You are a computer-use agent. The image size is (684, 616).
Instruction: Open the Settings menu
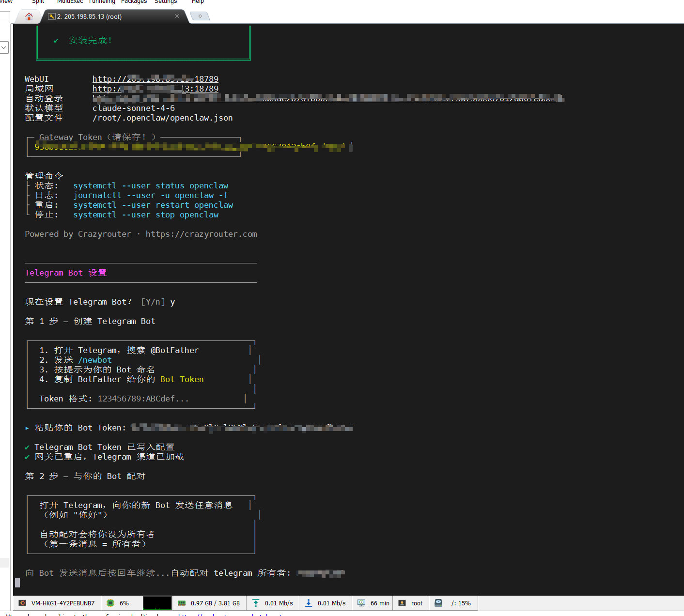(x=166, y=1)
